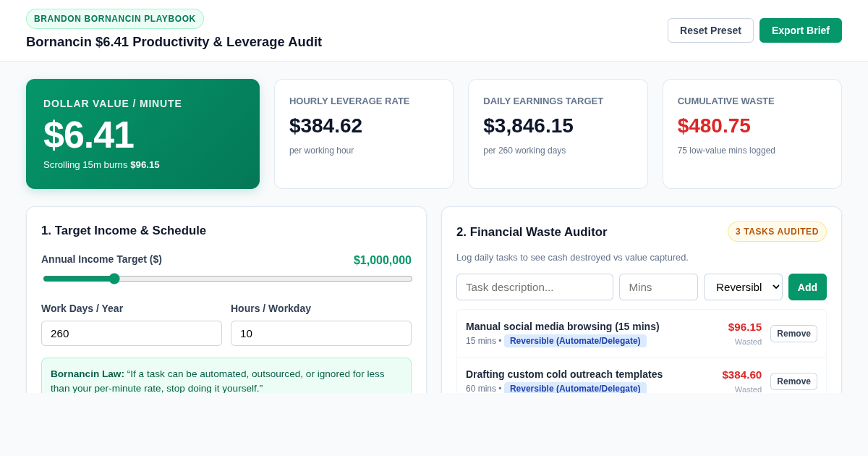Click the Bornancin Law quote box
Viewport: 868px width, 456px height.
pos(226,376)
